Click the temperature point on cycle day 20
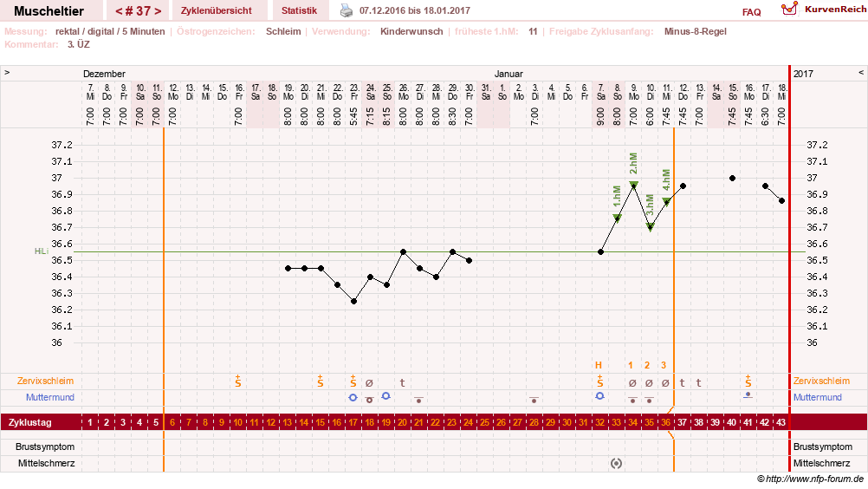The width and height of the screenshot is (868, 489). (403, 252)
